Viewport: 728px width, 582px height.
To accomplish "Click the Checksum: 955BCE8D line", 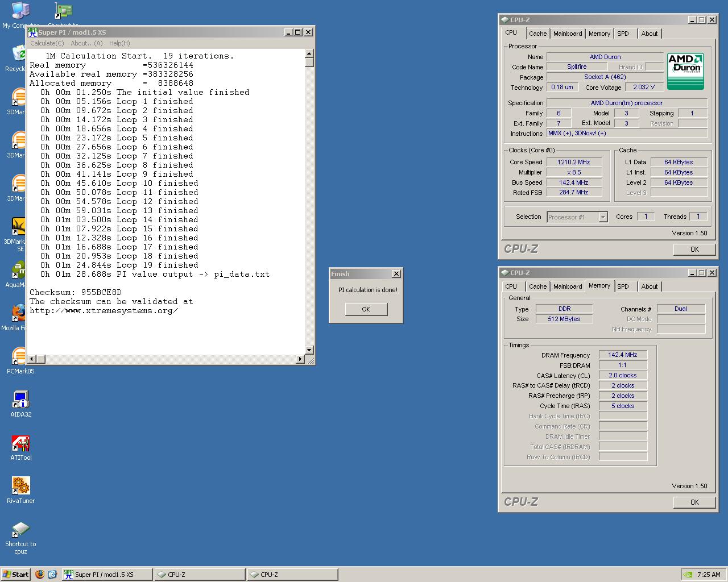I will point(76,293).
